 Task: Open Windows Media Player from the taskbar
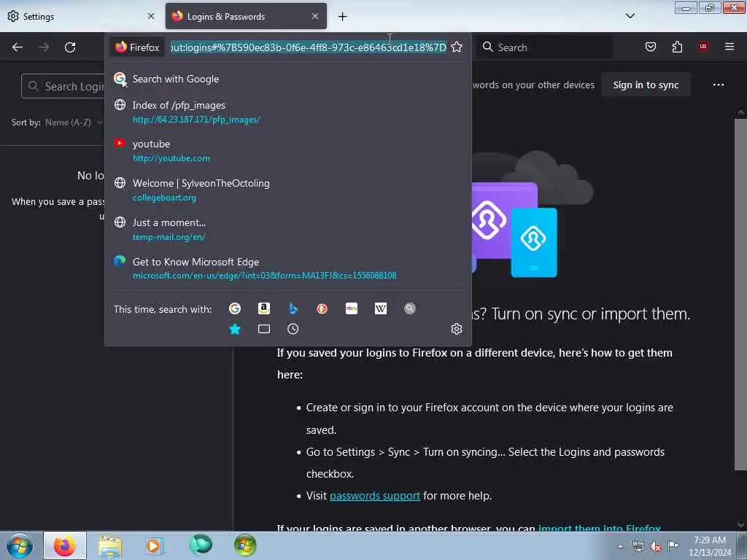[154, 545]
